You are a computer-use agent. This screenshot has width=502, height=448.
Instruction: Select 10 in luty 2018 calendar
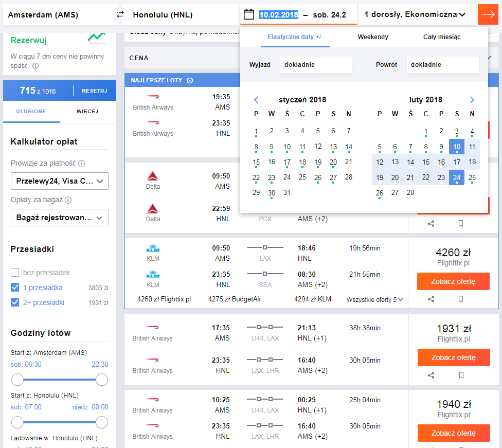click(457, 147)
